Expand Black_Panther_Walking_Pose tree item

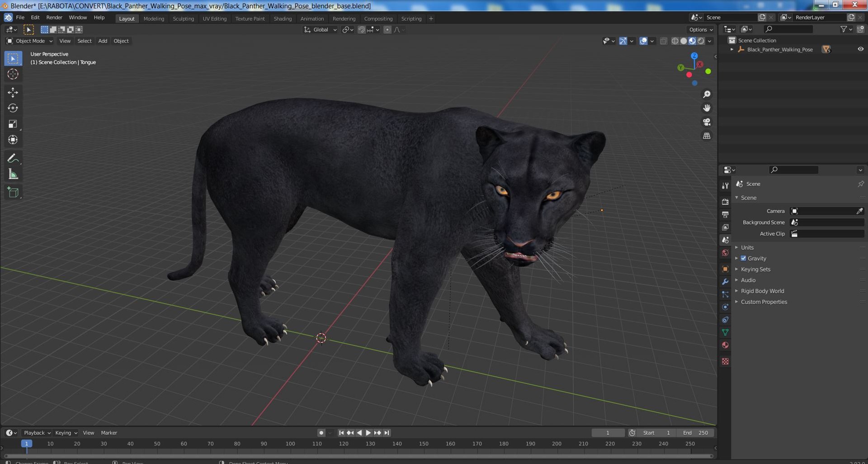tap(732, 49)
